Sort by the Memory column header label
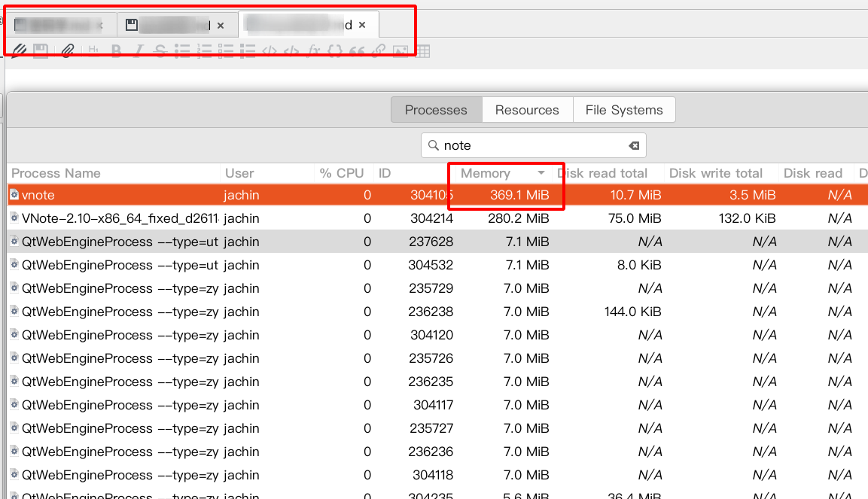This screenshot has width=868, height=499. (486, 173)
